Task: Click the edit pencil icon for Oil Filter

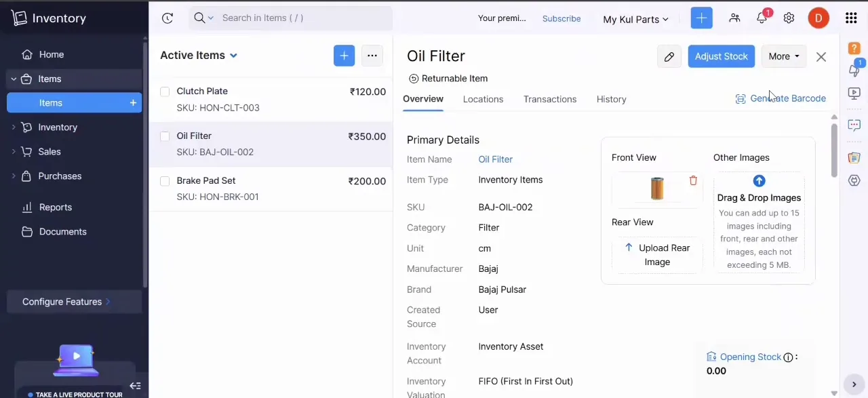Action: (x=669, y=56)
